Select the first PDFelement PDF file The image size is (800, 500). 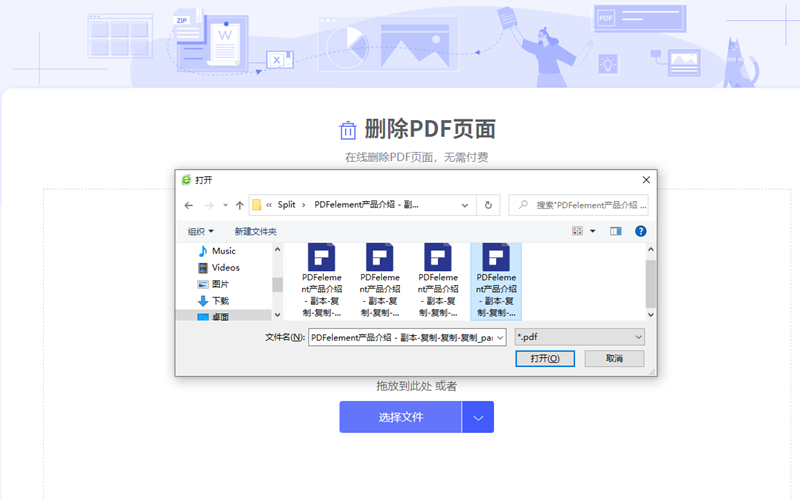pos(322,278)
